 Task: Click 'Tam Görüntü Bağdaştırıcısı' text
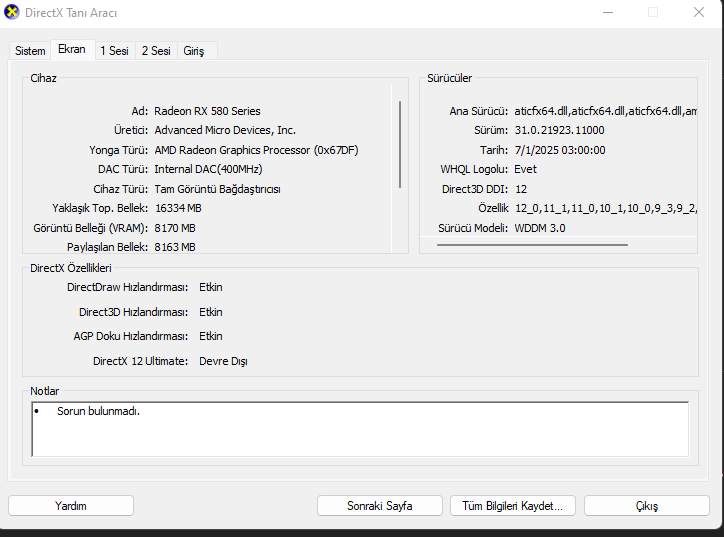[217, 189]
